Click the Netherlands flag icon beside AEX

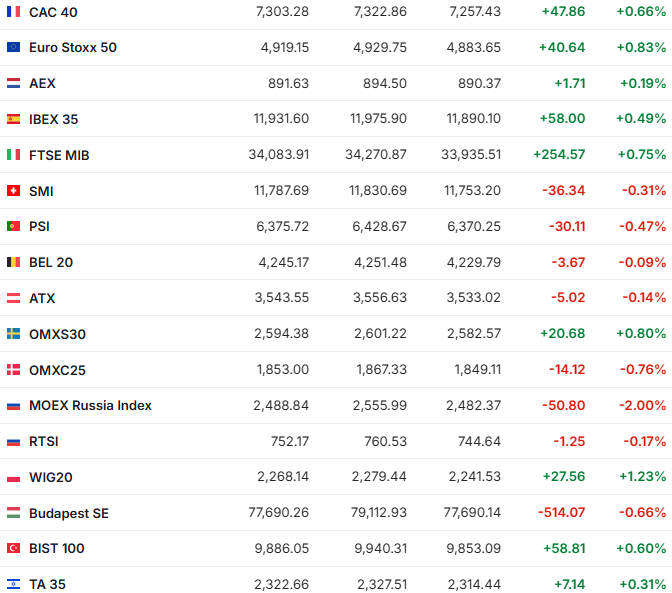coord(13,83)
